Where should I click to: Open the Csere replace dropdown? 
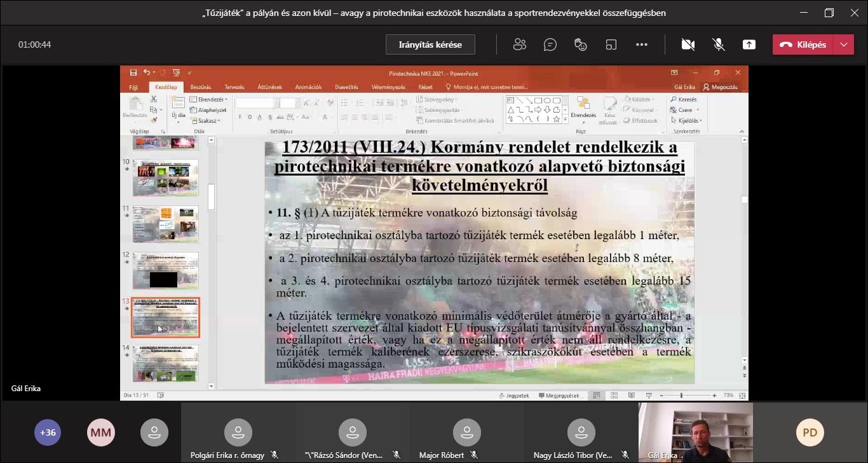684,110
